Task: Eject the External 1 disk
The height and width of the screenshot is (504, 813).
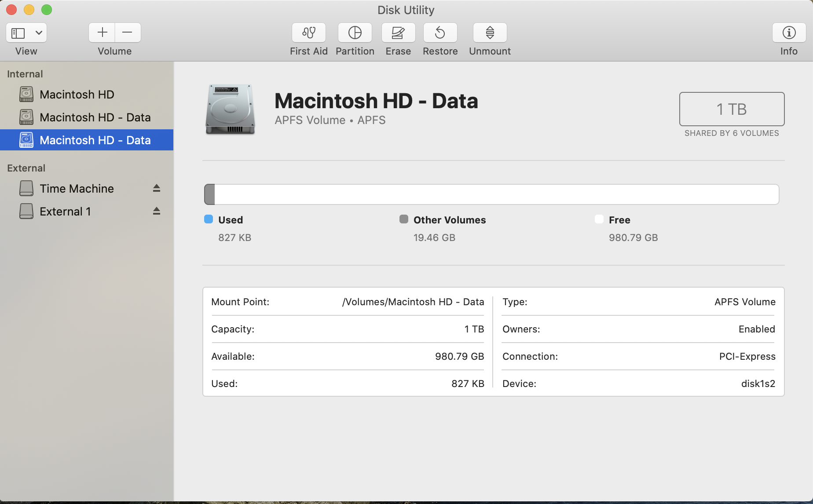Action: click(157, 211)
